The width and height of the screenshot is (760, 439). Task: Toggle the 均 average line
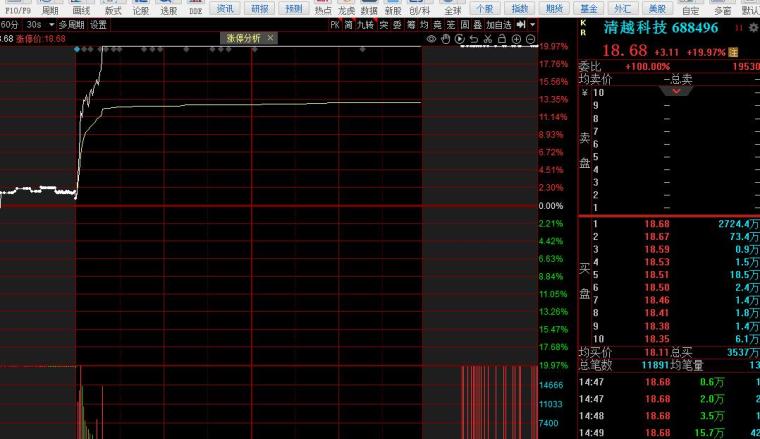424,25
